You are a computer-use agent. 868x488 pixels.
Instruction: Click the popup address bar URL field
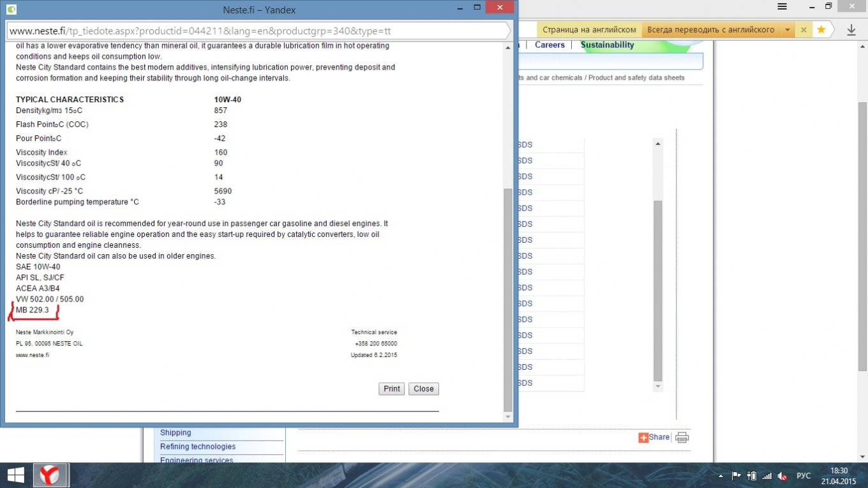257,31
